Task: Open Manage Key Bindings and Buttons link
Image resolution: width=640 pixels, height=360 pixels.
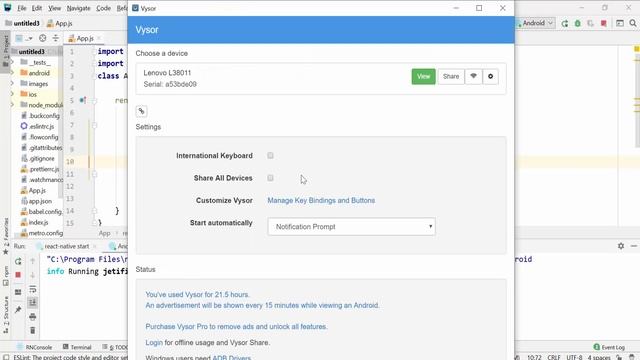Action: pyautogui.click(x=321, y=200)
